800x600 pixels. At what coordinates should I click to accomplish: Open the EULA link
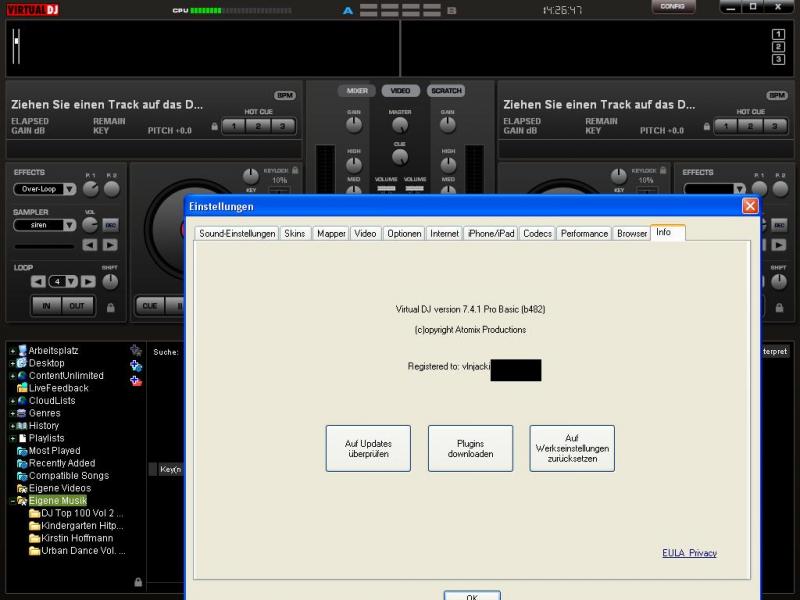click(x=673, y=553)
